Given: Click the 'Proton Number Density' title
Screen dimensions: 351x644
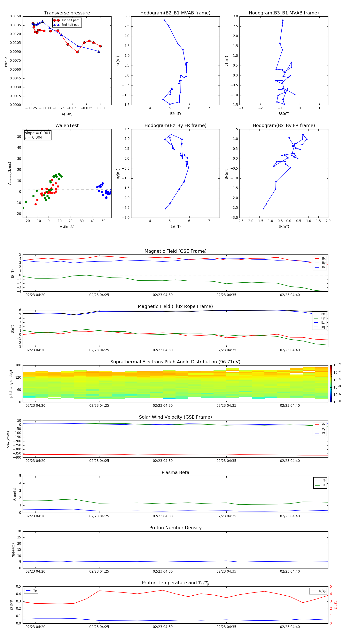Looking at the screenshot, I should tap(175, 528).
